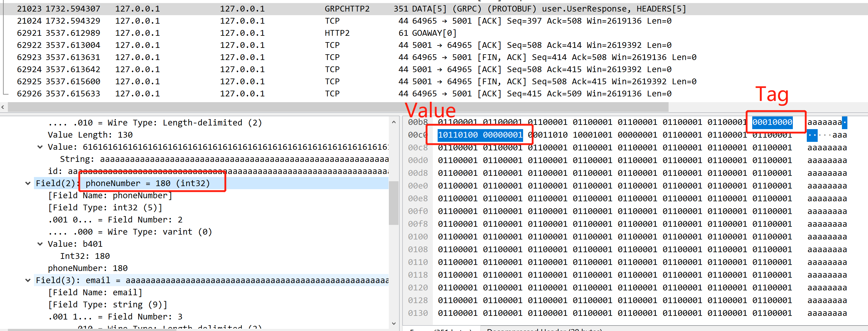Select 'Int32: 180' line
This screenshot has height=331, width=868.
point(85,256)
